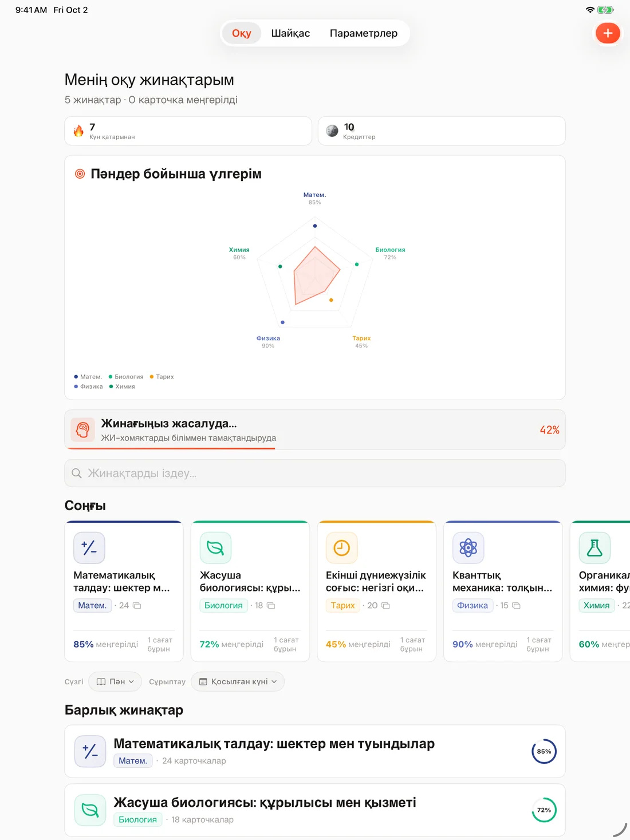
Task: Open the Параметрлер tab
Action: 364,33
